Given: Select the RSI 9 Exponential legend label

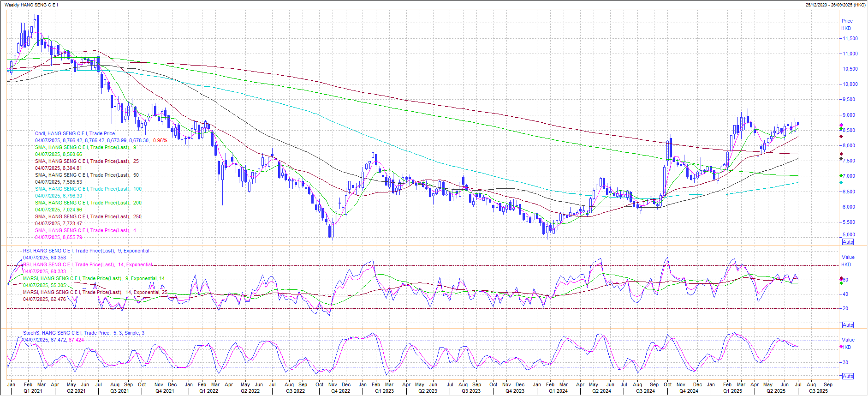Looking at the screenshot, I should (x=86, y=251).
